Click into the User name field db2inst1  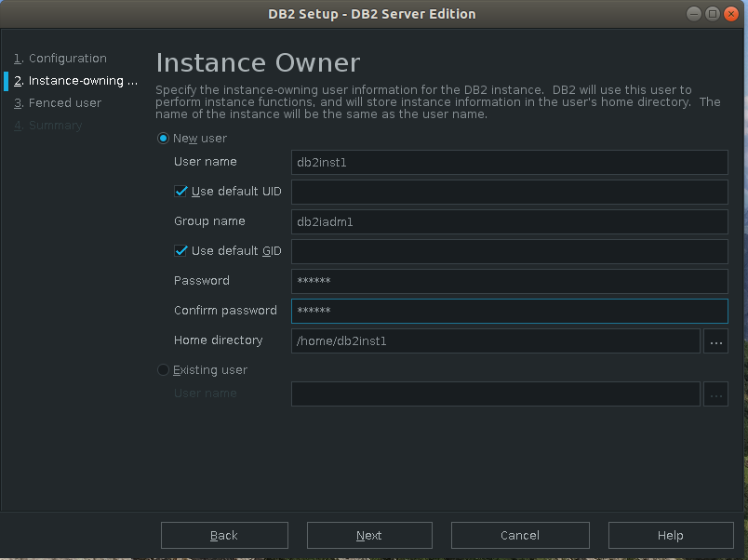[x=509, y=162]
